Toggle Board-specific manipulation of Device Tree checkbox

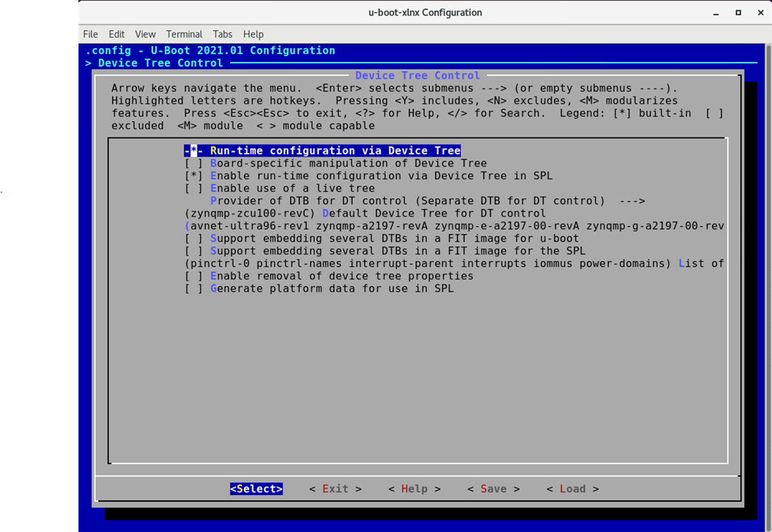click(194, 163)
